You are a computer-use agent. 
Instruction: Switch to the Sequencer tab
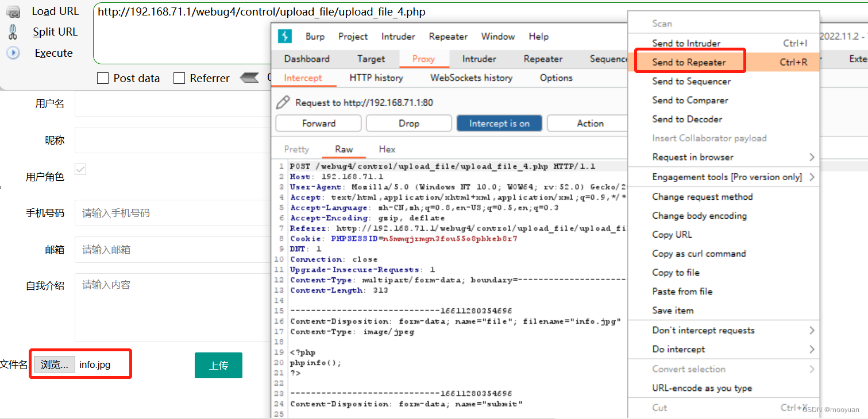(x=609, y=59)
